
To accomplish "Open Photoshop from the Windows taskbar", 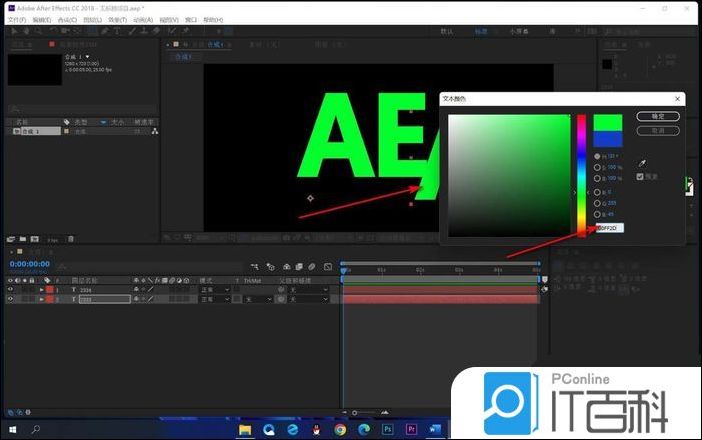I will click(387, 429).
